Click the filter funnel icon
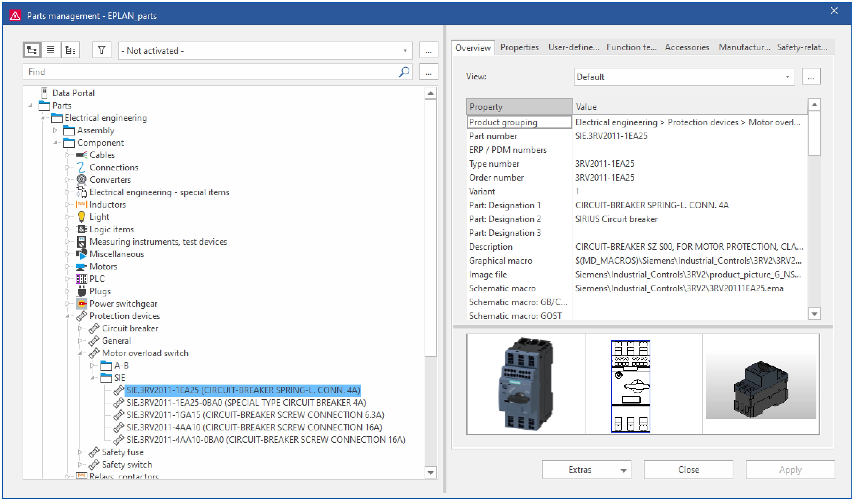Image resolution: width=855 pixels, height=504 pixels. (x=102, y=50)
